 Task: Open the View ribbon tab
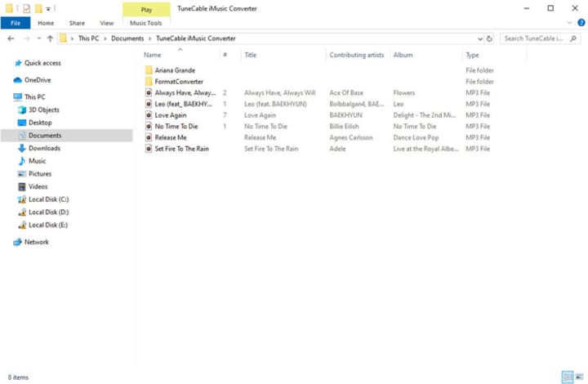point(106,23)
